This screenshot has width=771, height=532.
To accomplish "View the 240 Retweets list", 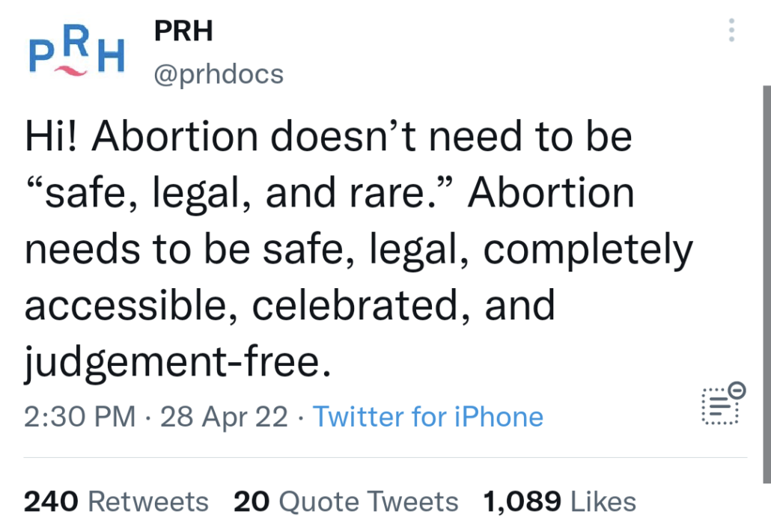I will [x=116, y=501].
